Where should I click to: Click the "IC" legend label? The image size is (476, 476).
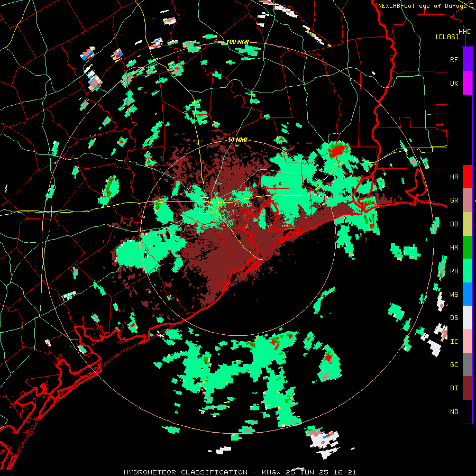coord(454,342)
